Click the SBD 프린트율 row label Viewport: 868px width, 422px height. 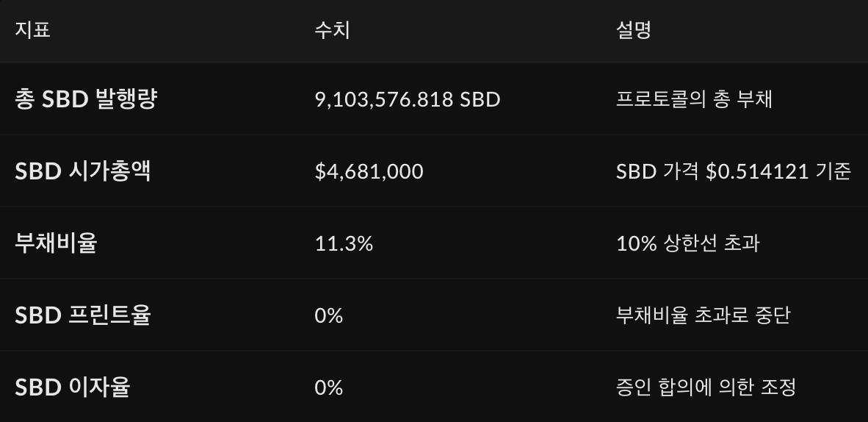(x=82, y=315)
